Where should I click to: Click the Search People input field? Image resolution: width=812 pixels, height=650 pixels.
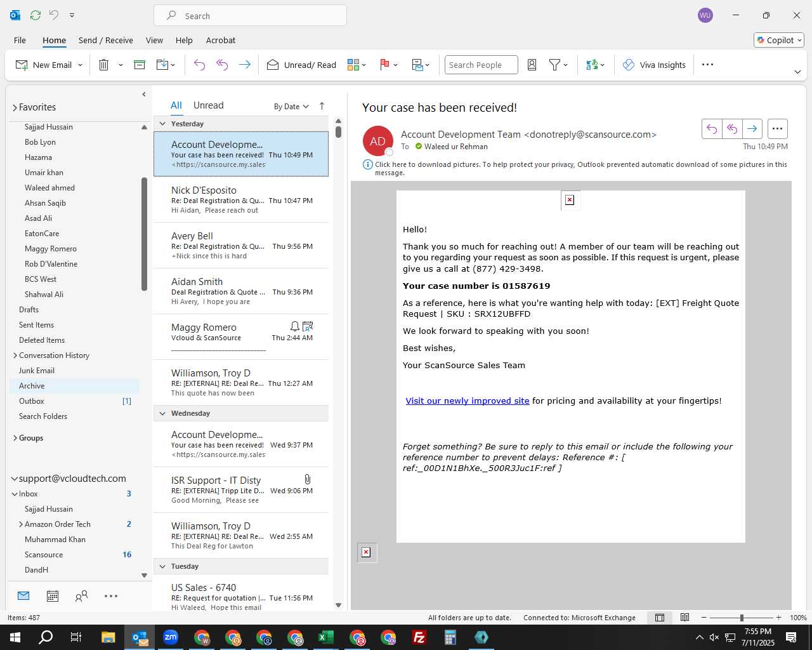[481, 65]
